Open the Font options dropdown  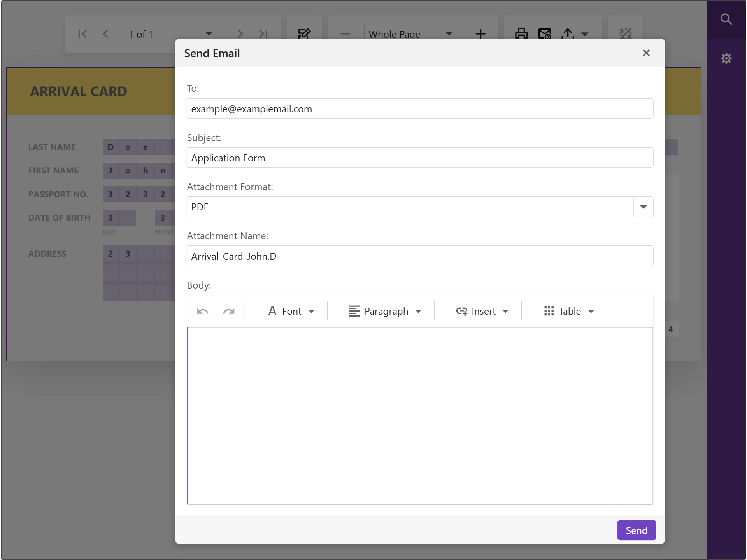coord(291,311)
